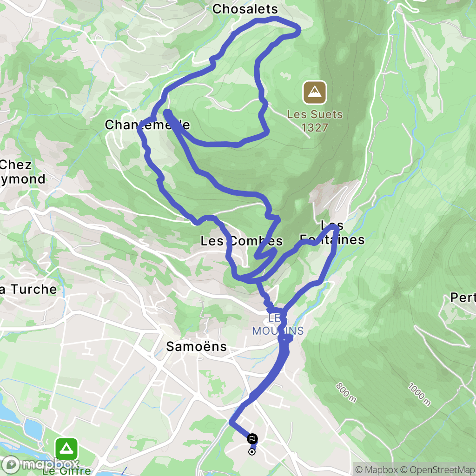Click the LES MOULINS neighborhood label
The image size is (476, 476).
coord(278,324)
